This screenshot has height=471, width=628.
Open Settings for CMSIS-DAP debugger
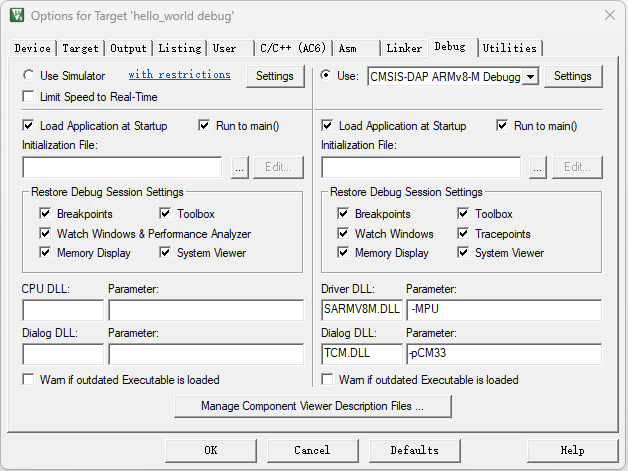573,76
